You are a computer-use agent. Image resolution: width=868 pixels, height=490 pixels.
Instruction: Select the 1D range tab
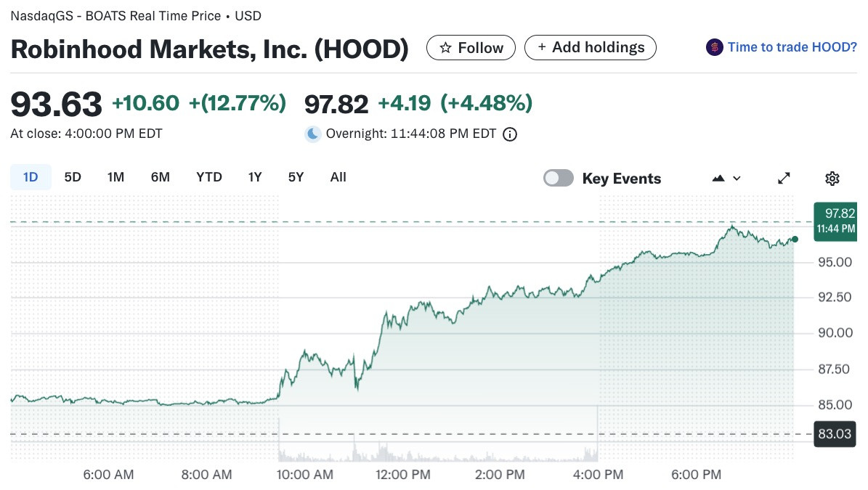(31, 177)
